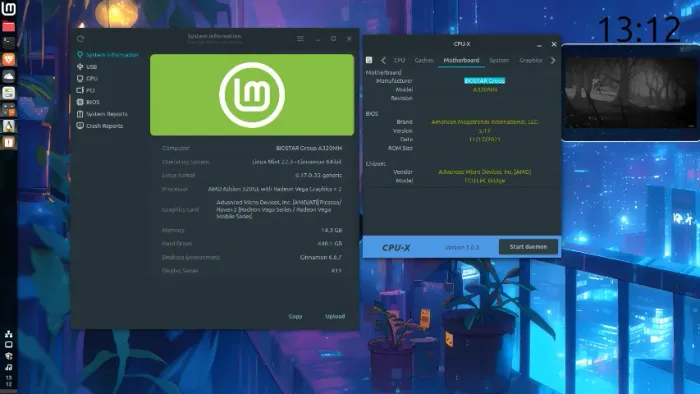Screen dimensions: 700x394
Task: Select the PCI sidebar entry
Action: (86, 90)
